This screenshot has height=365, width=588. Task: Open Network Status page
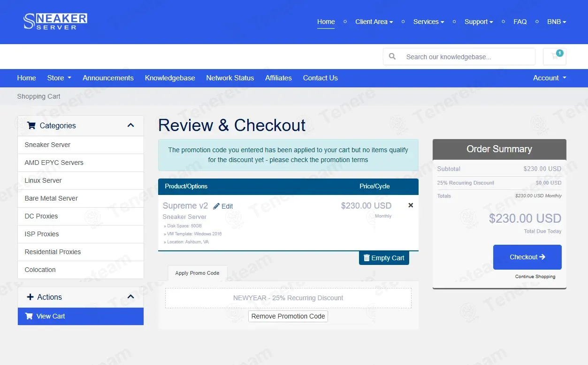pyautogui.click(x=230, y=78)
